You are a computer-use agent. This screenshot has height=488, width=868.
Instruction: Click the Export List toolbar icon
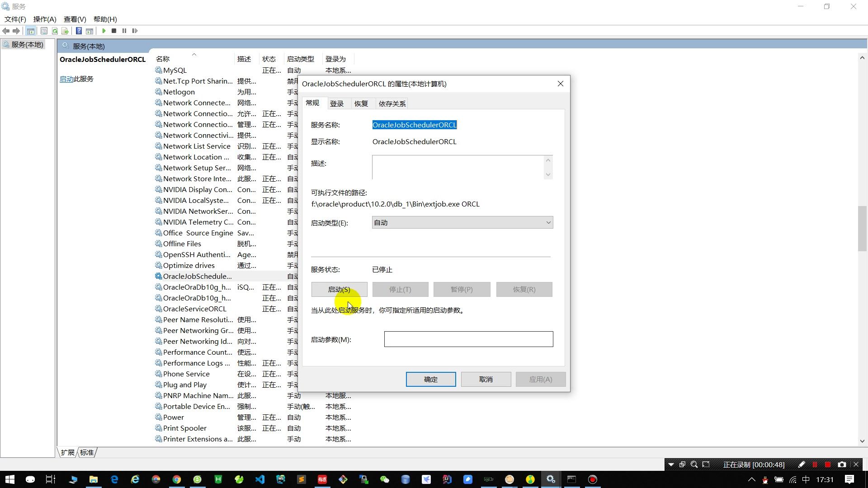click(x=65, y=31)
